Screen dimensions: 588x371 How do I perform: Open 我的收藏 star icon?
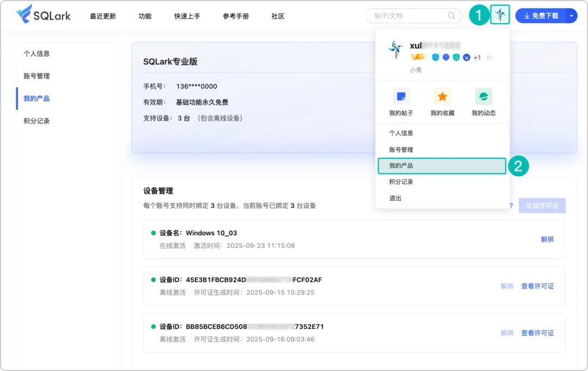pos(442,97)
